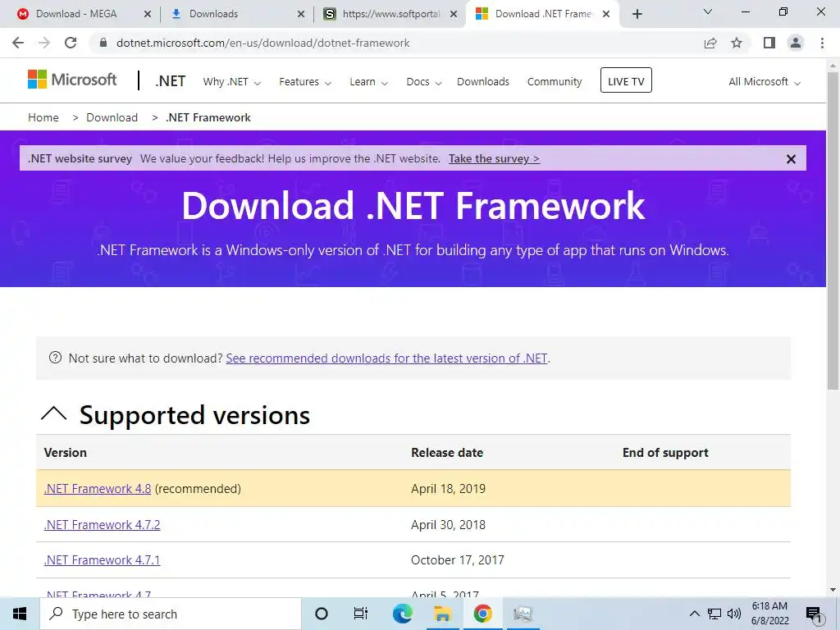Click the April 30, 2018 release date
The width and height of the screenshot is (840, 630).
pos(448,524)
